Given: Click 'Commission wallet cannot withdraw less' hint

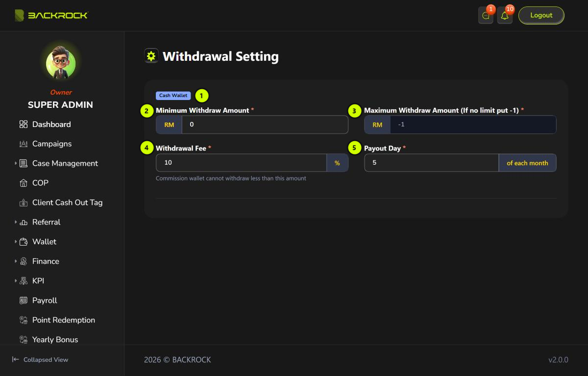Looking at the screenshot, I should [231, 178].
